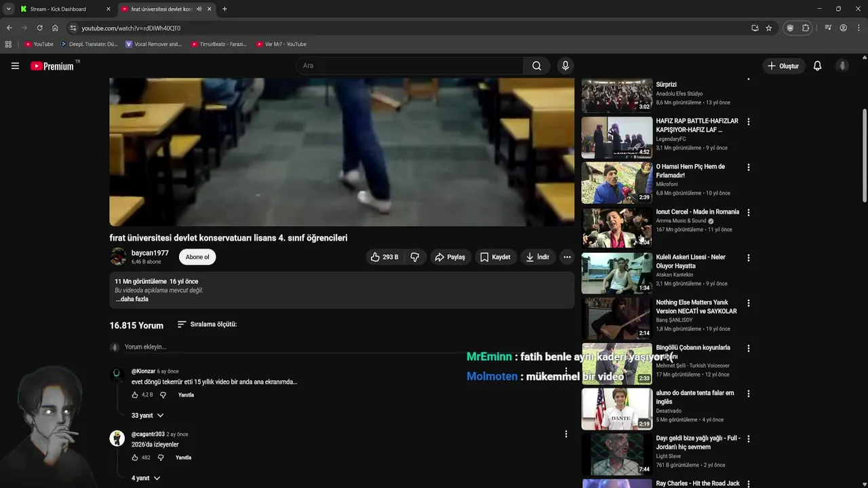Save the video with Kaydet
Image resolution: width=868 pixels, height=488 pixels.
[495, 257]
